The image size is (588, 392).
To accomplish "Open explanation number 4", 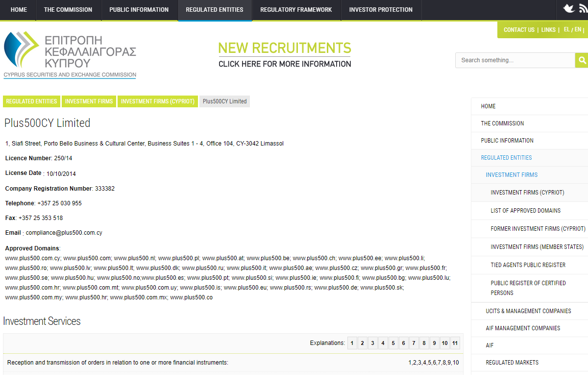I will point(383,343).
